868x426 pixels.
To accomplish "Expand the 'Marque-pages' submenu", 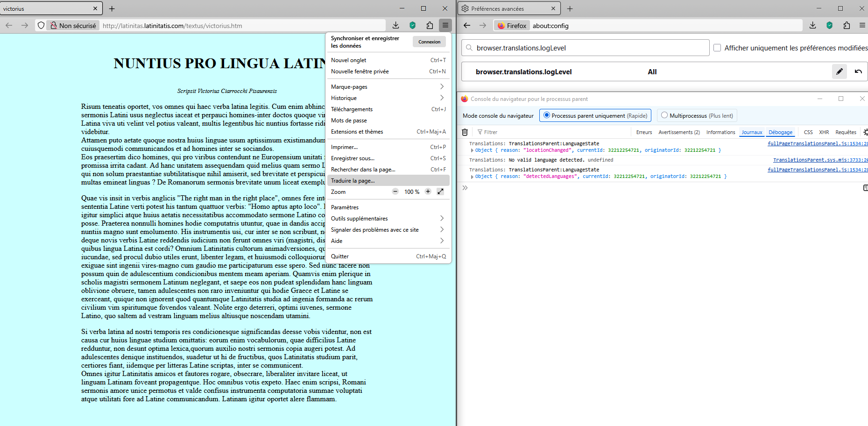I will click(388, 87).
